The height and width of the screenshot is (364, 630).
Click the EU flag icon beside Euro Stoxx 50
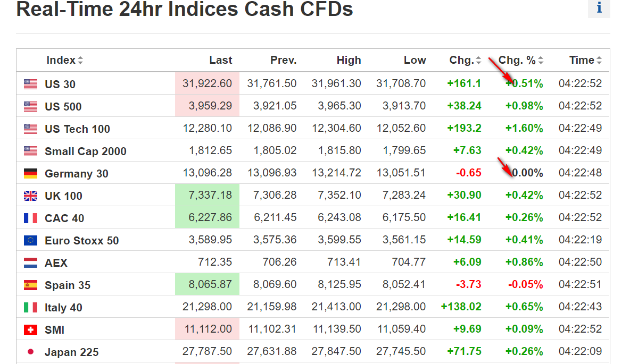pos(31,240)
